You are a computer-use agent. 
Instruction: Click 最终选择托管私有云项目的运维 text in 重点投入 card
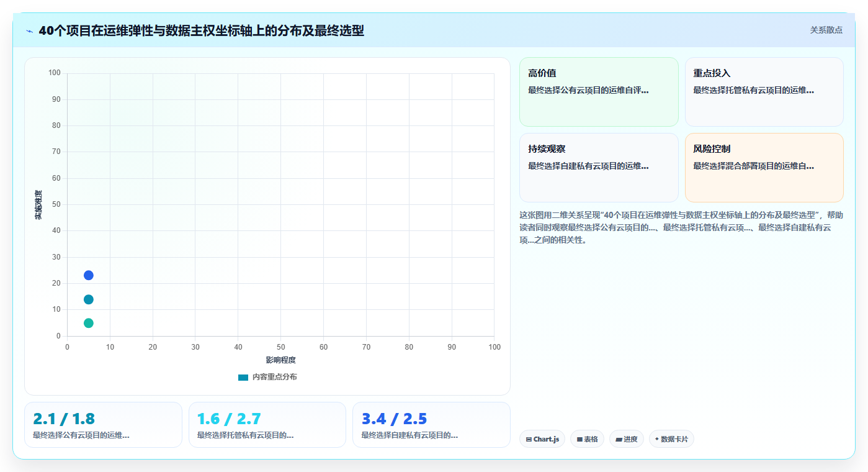click(x=753, y=90)
